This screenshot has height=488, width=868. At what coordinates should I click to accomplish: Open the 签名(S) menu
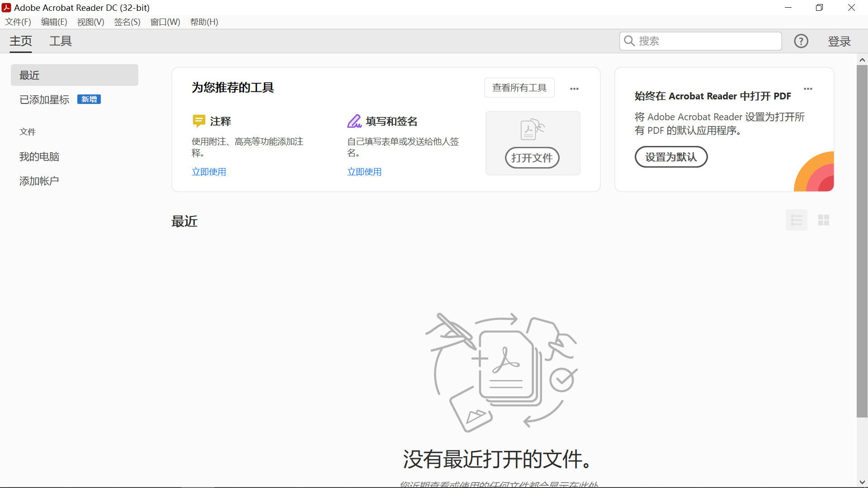point(127,22)
